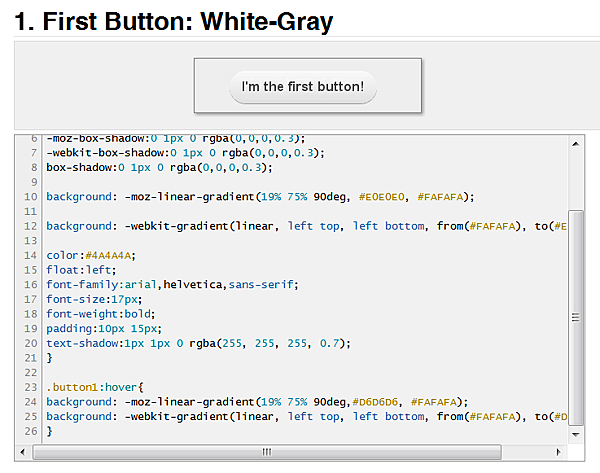This screenshot has width=600, height=473.
Task: Click the vertical scrollbar down arrow
Action: [x=576, y=434]
